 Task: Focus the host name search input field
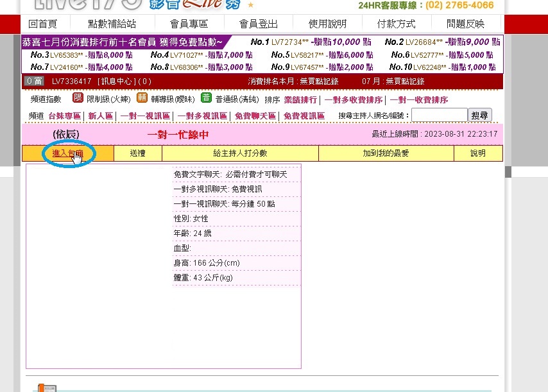coord(440,115)
